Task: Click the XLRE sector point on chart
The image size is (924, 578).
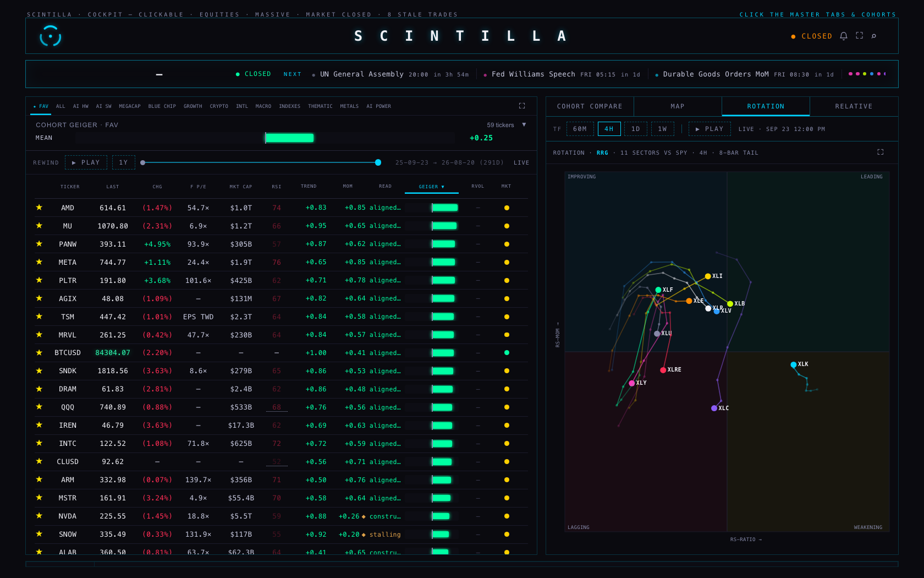Action: 663,370
